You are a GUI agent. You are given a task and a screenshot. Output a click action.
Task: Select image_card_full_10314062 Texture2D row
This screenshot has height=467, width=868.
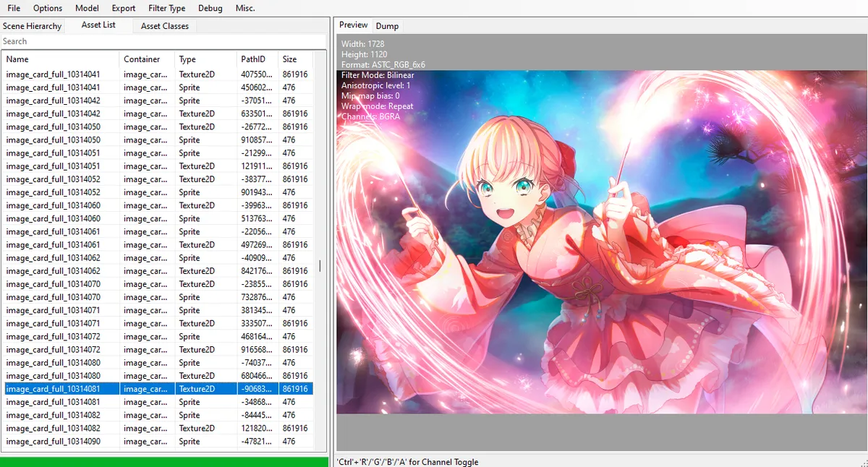pyautogui.click(x=158, y=271)
